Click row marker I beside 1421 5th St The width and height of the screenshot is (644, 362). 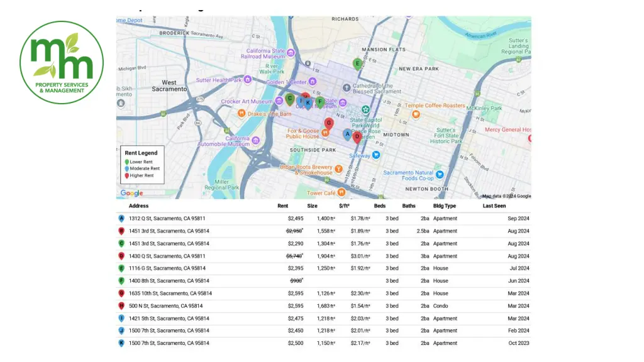coord(121,319)
